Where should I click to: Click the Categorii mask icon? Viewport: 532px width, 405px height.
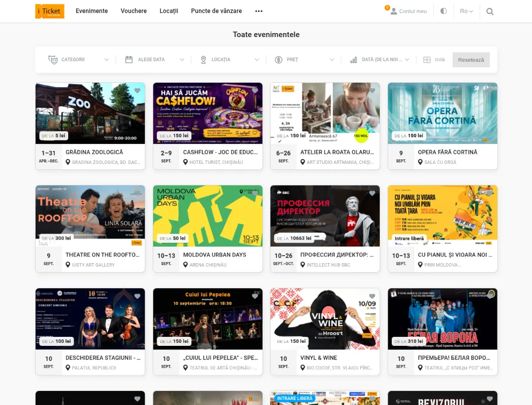pyautogui.click(x=53, y=60)
